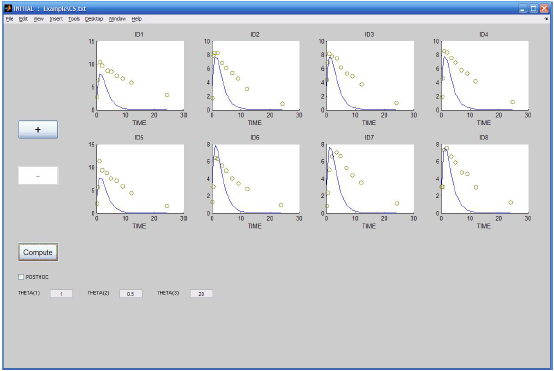Click the TIME axis label under ID5
This screenshot has height=371, width=554.
click(x=139, y=226)
